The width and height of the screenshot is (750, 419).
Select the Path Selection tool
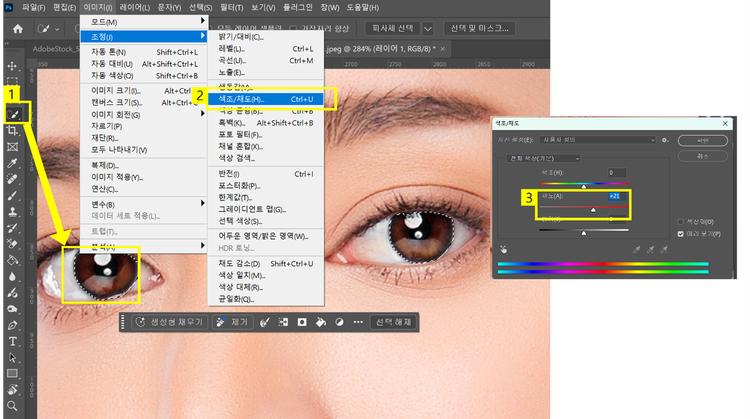(12, 358)
